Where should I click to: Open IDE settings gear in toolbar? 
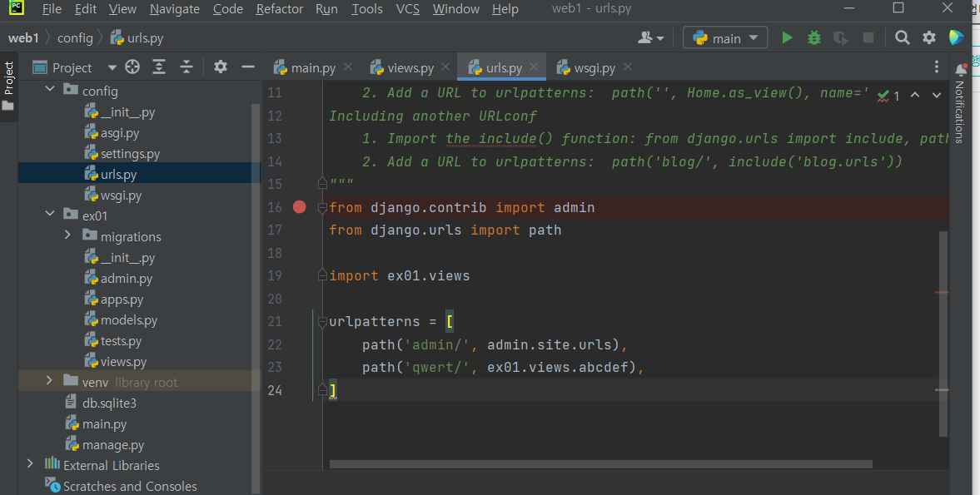click(x=929, y=38)
